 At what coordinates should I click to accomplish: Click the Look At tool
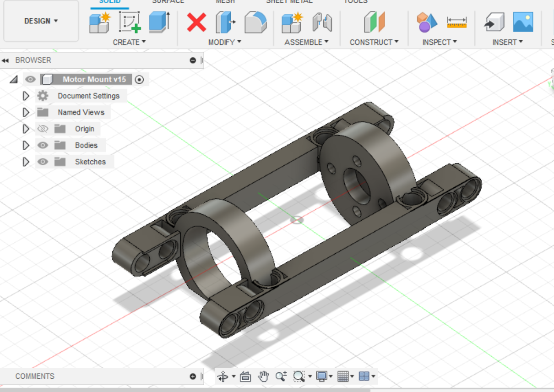[x=245, y=376]
